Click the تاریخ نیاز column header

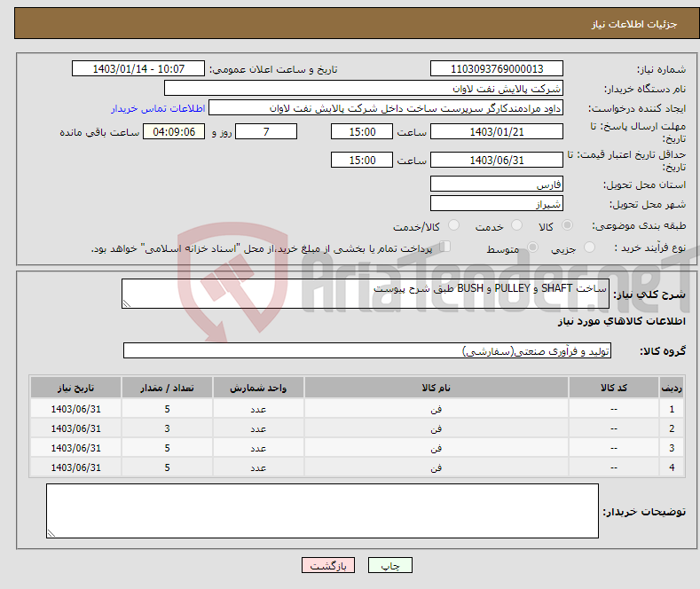(x=76, y=388)
